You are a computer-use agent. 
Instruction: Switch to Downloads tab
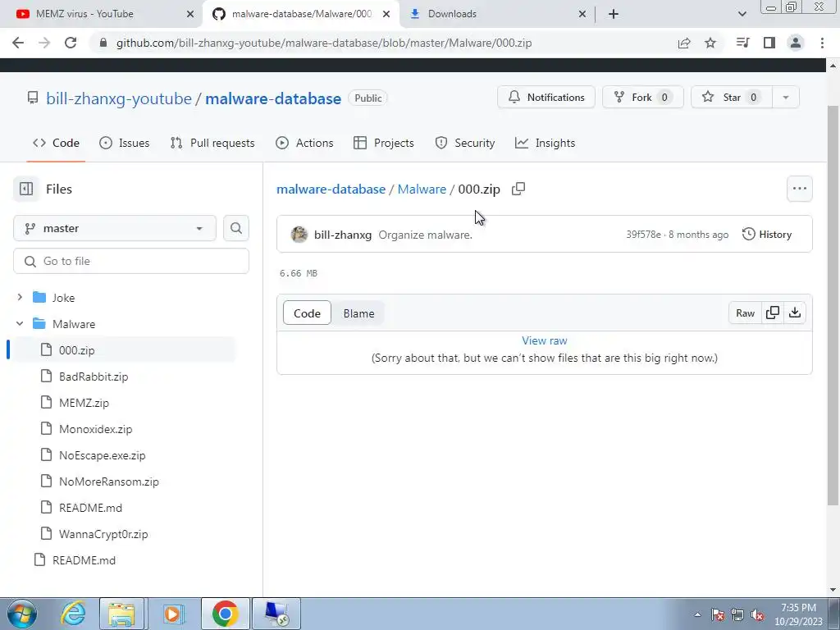click(x=497, y=14)
